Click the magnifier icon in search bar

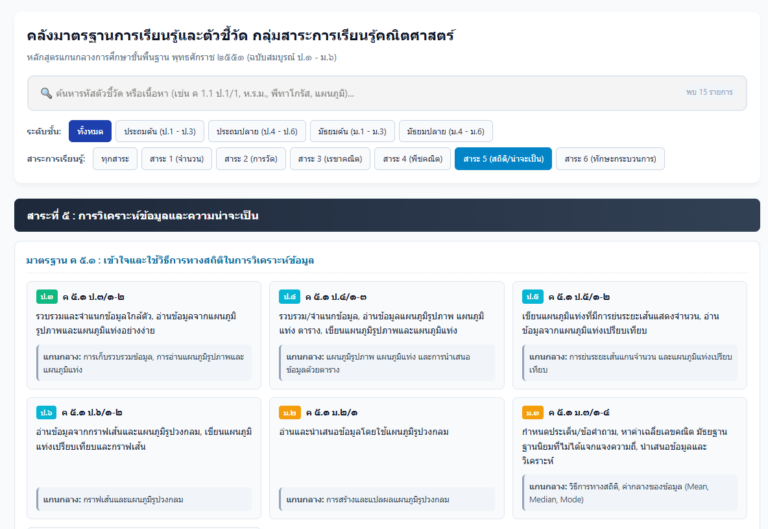tap(46, 93)
